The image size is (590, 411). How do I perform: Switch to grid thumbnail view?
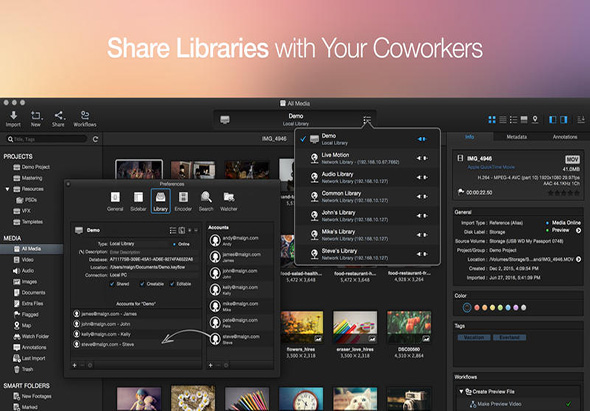point(492,120)
